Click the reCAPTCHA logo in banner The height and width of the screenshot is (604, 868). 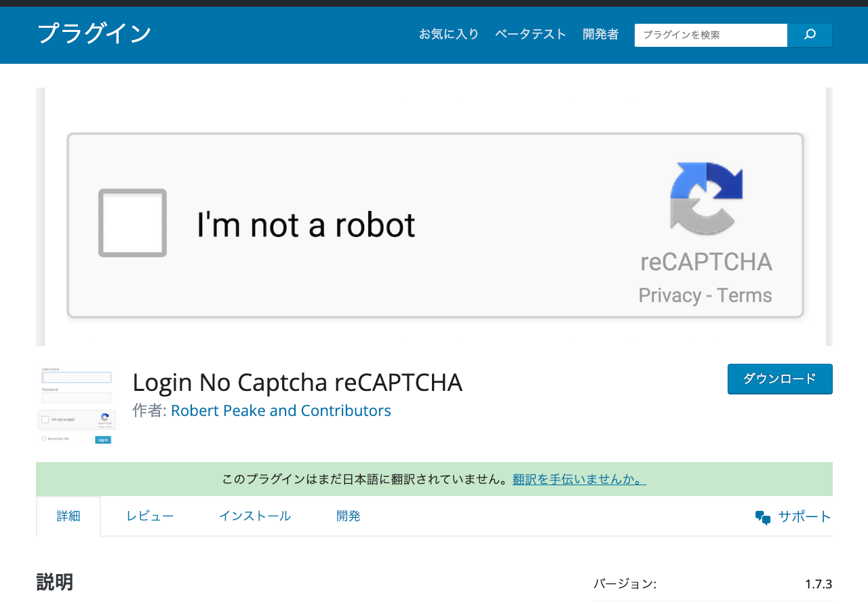(x=706, y=199)
